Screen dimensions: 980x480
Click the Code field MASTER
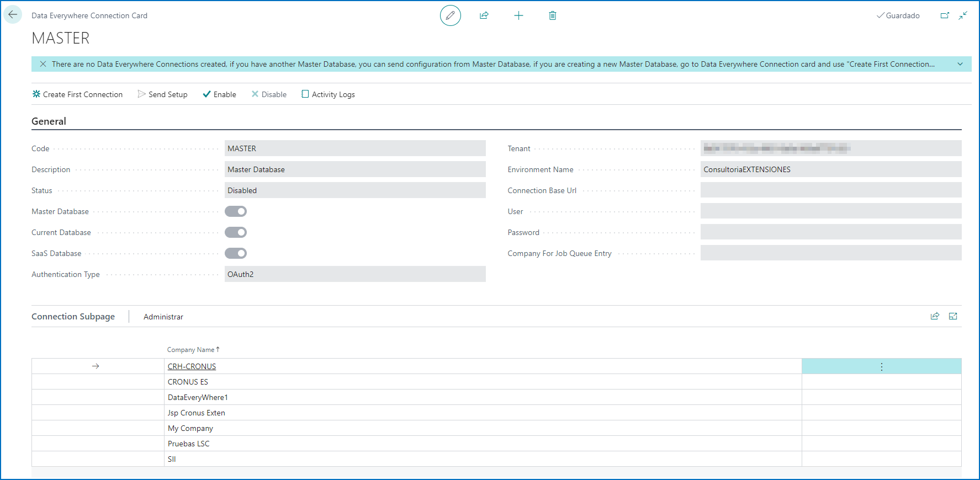(355, 148)
